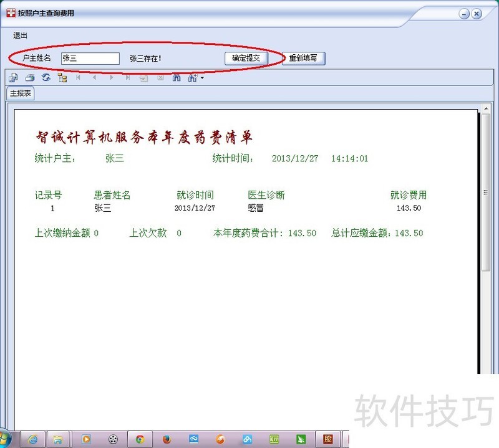Open Chrome from the taskbar

point(140,439)
